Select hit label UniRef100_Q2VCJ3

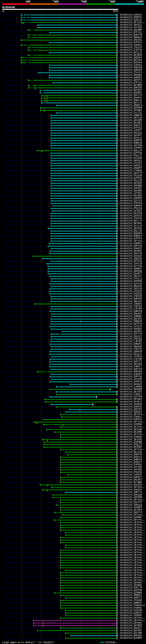pos(131,138)
